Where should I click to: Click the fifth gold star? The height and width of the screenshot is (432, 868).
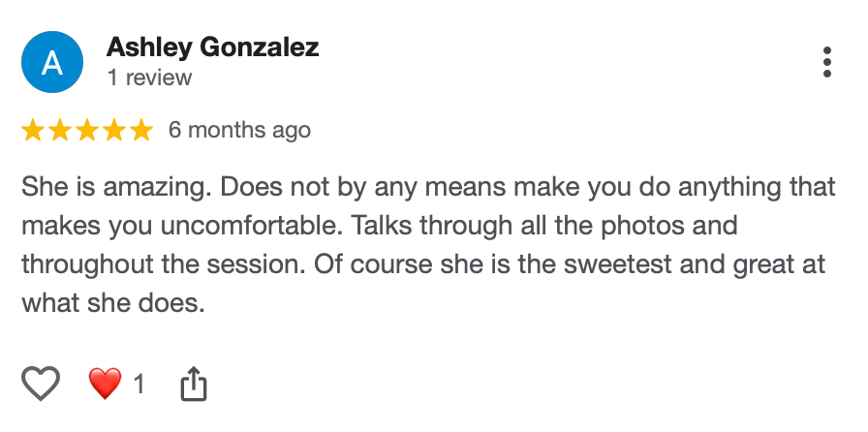coord(141,130)
